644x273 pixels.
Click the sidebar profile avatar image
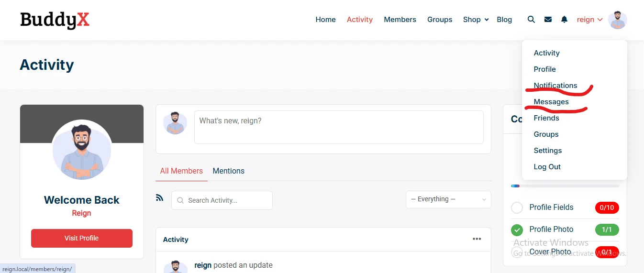click(x=82, y=150)
